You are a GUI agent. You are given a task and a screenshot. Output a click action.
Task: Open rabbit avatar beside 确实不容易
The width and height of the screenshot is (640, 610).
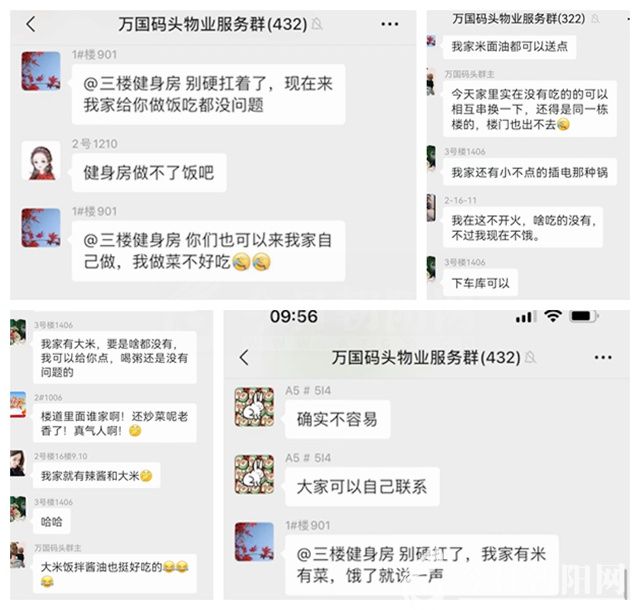click(254, 407)
